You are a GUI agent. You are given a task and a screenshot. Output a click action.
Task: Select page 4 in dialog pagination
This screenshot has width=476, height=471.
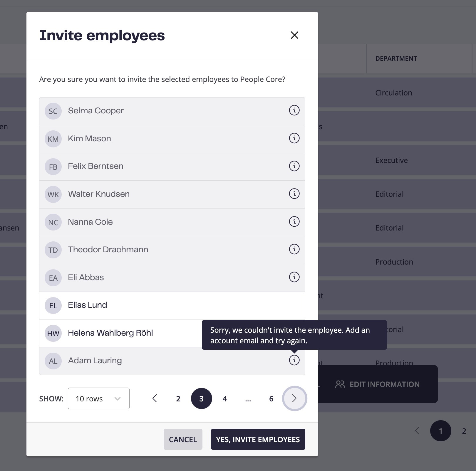225,398
